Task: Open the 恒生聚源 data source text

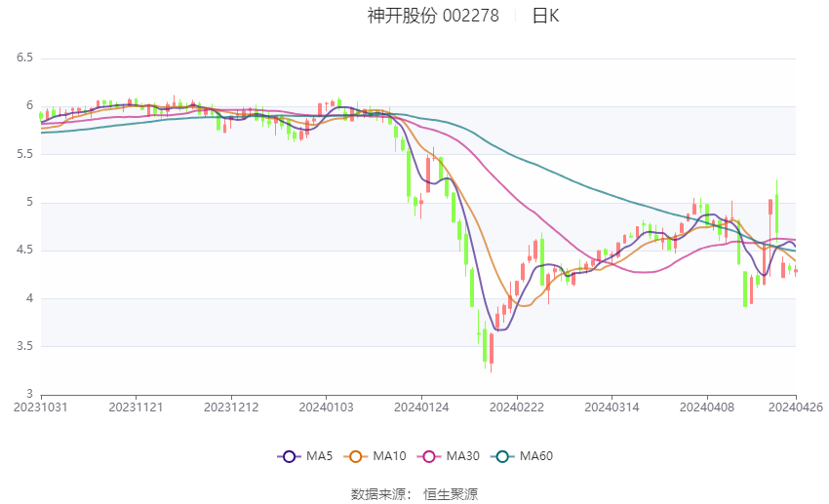Action: click(451, 494)
